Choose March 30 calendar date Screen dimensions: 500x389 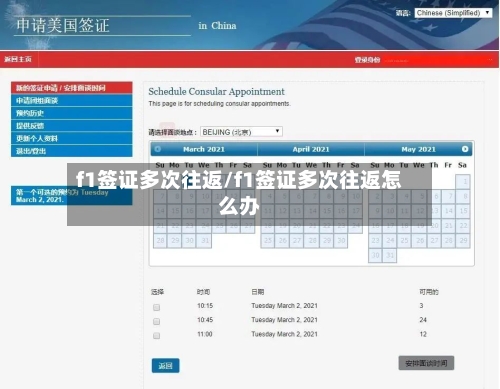coord(190,241)
